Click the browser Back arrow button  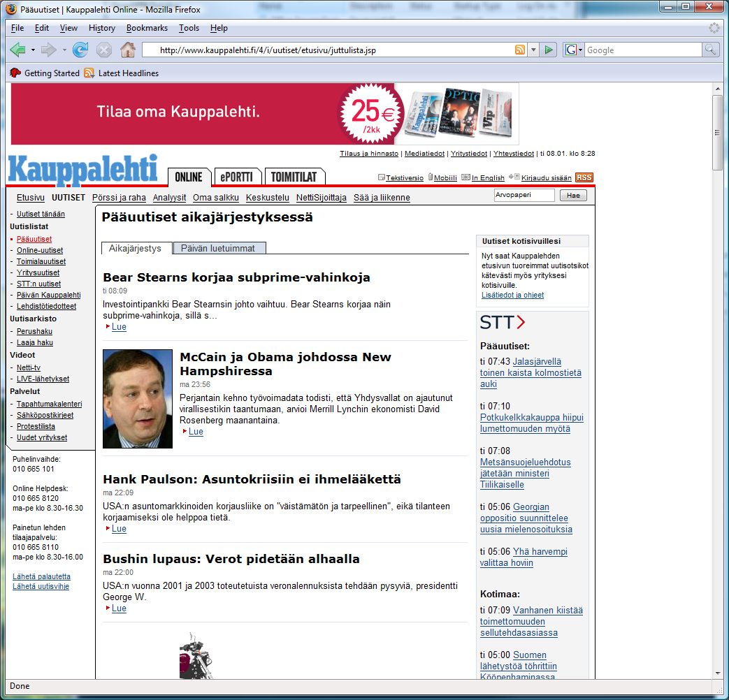(18, 50)
